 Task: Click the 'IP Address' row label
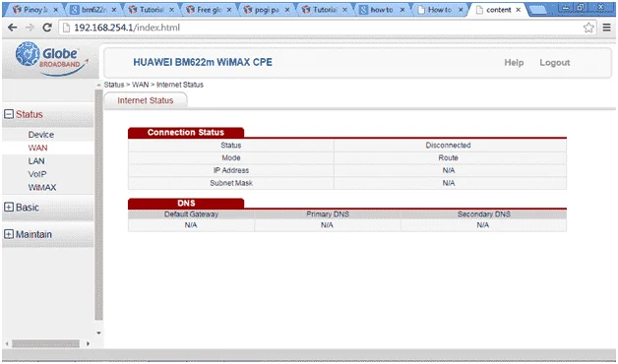coord(231,170)
